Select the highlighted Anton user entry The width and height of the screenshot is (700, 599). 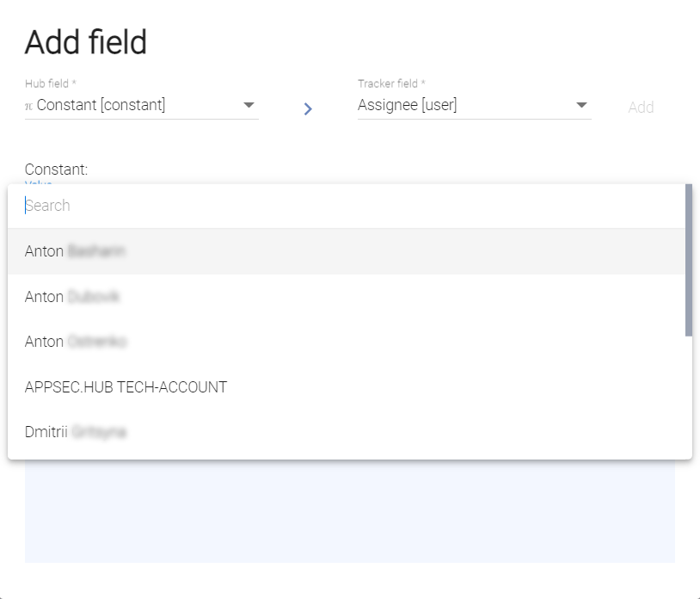(x=76, y=251)
